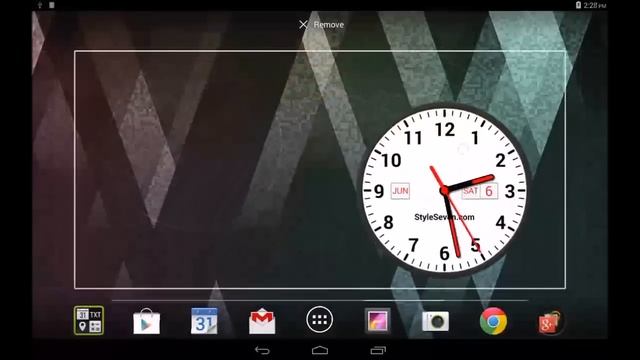The height and width of the screenshot is (360, 640).
Task: Open the Gmail app
Action: click(x=262, y=322)
